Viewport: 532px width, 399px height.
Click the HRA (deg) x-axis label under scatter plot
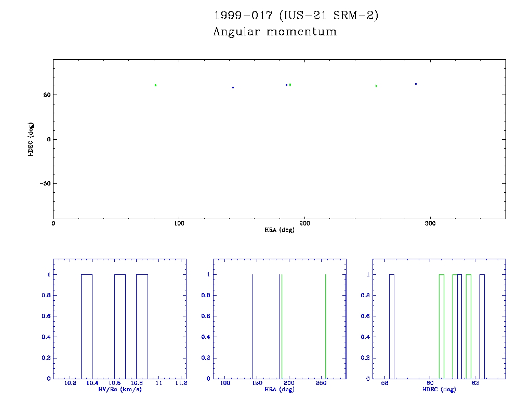coord(280,230)
